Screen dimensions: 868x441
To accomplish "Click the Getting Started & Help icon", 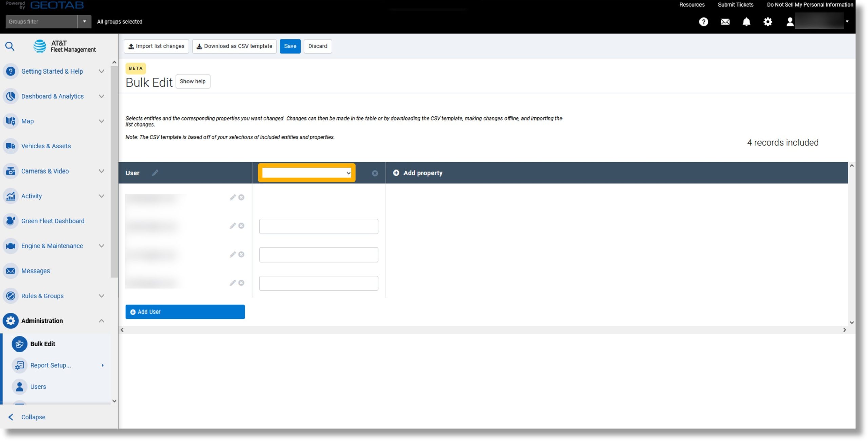I will pyautogui.click(x=11, y=71).
